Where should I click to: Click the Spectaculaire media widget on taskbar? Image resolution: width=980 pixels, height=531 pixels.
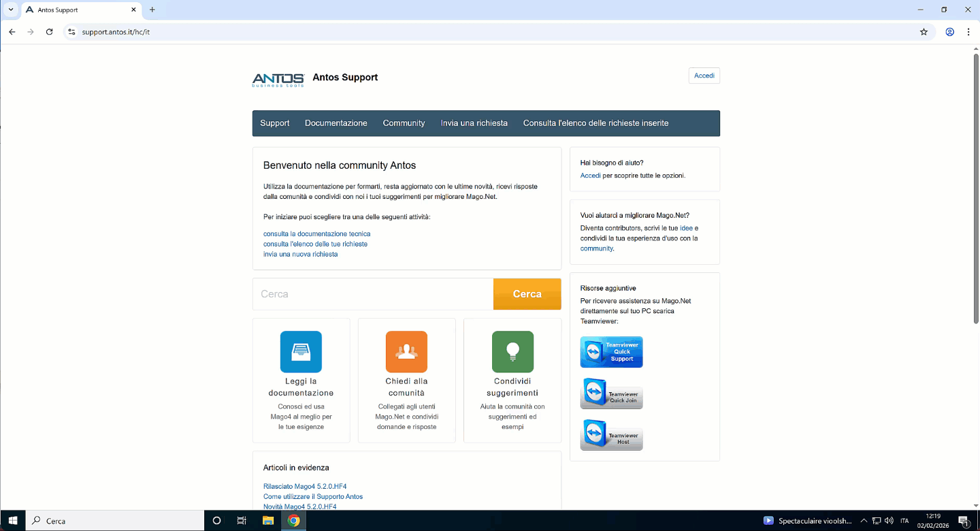[x=807, y=521]
